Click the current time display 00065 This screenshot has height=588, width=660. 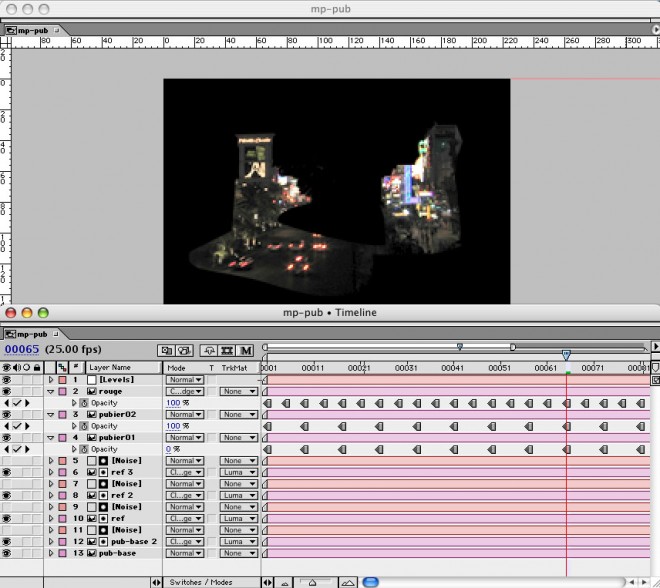[x=21, y=350]
